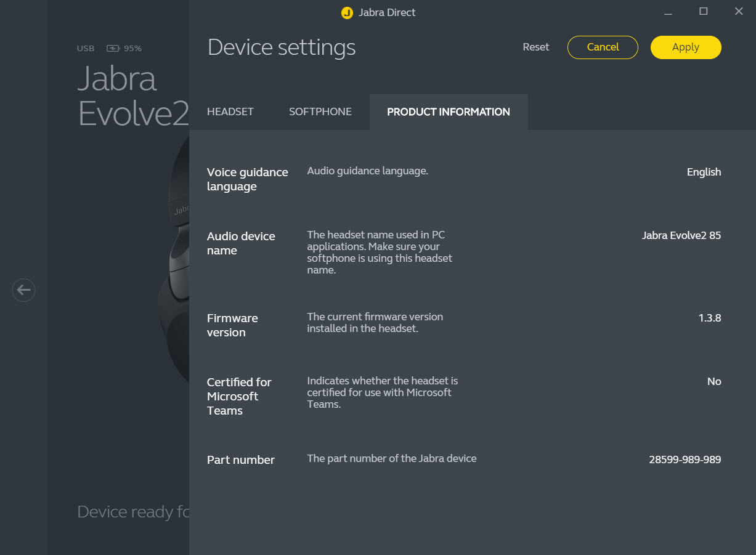The image size is (756, 555).
Task: Click the current firmware version description
Action: [375, 322]
